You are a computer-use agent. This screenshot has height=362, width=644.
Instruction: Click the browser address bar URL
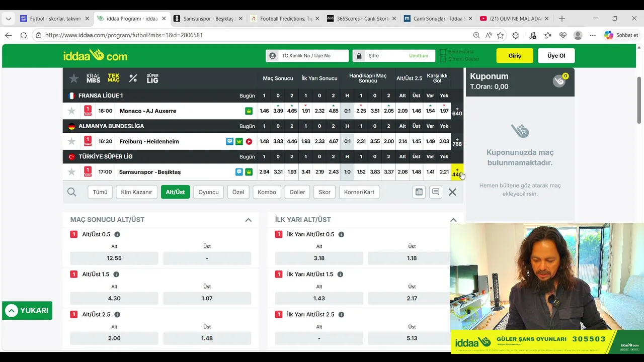[x=124, y=35]
